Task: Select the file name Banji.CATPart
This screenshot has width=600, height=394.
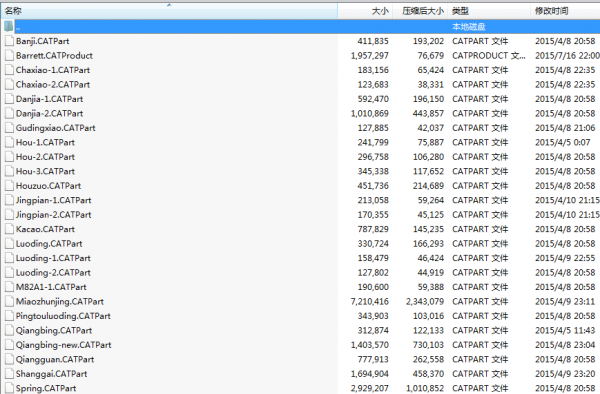Action: tap(42, 41)
